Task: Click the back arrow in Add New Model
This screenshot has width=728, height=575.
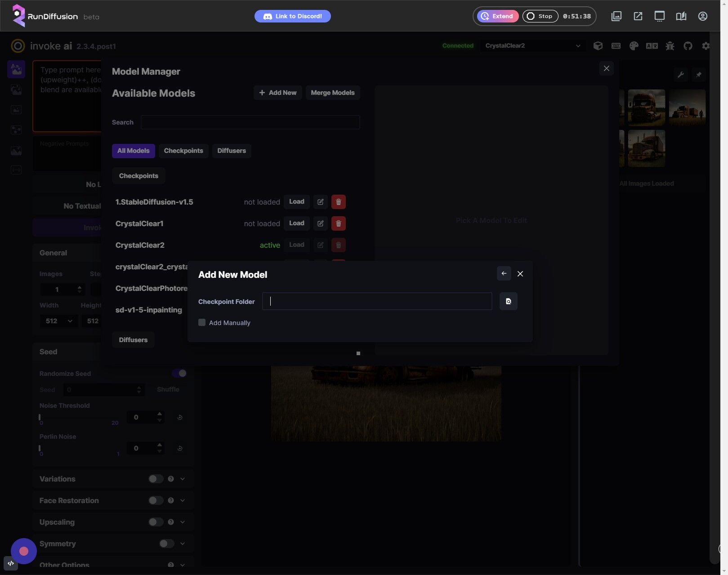Action: pos(504,273)
